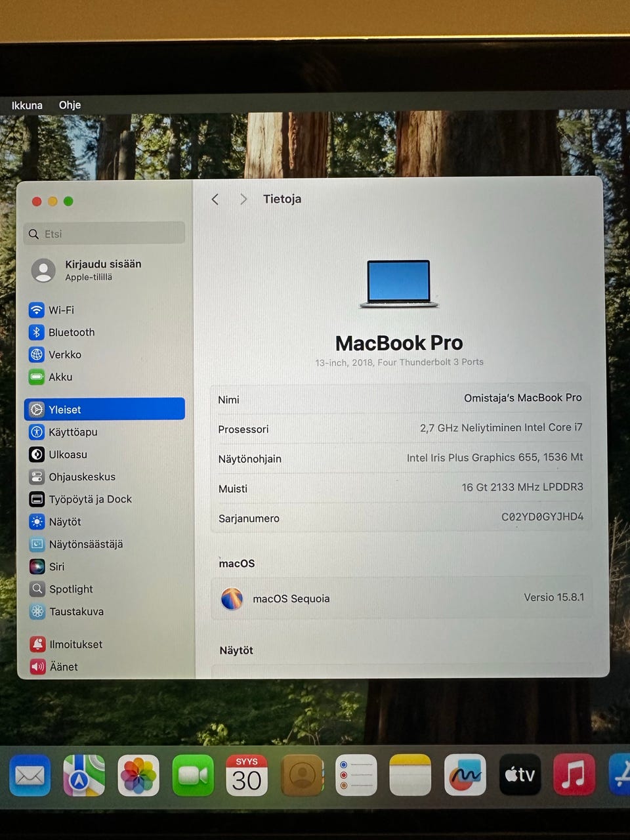Click the Prosessori row value
The width and height of the screenshot is (630, 840).
coord(501,428)
